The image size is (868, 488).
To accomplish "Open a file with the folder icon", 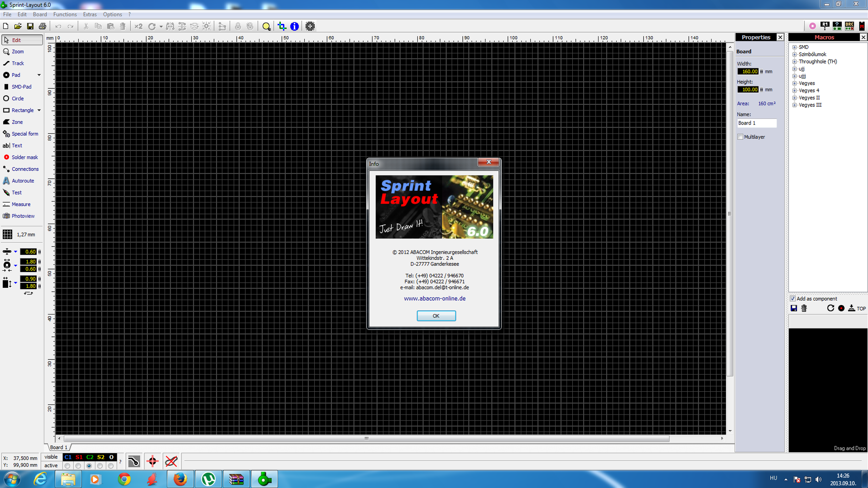I will pos(18,26).
